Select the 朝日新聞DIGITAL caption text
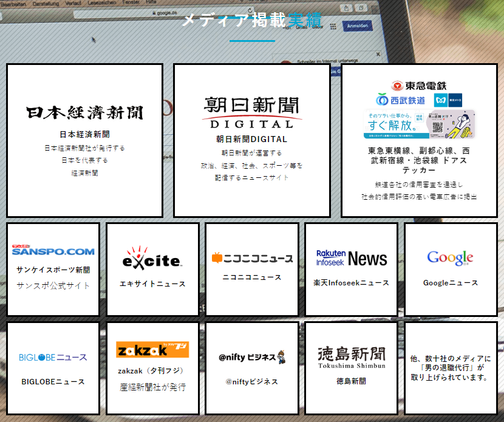 [251, 139]
